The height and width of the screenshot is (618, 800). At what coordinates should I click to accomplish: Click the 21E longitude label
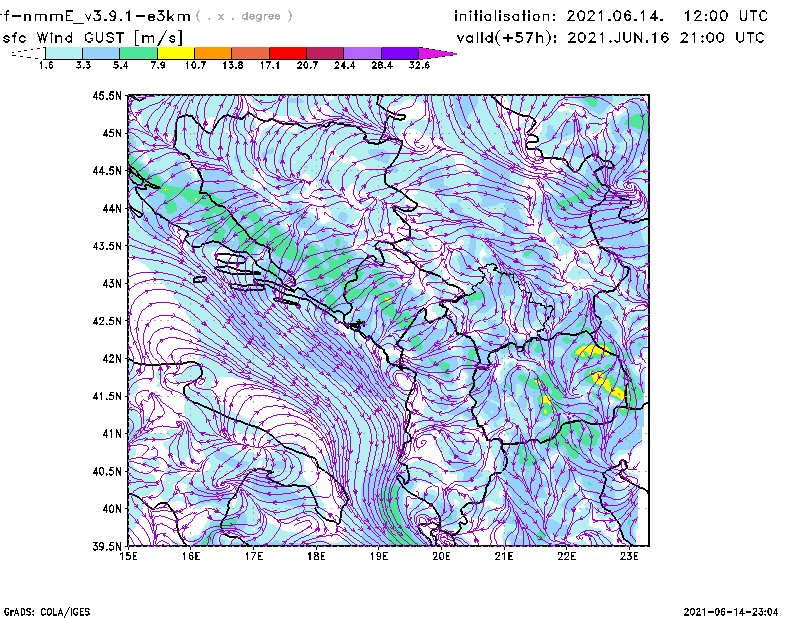pyautogui.click(x=504, y=556)
